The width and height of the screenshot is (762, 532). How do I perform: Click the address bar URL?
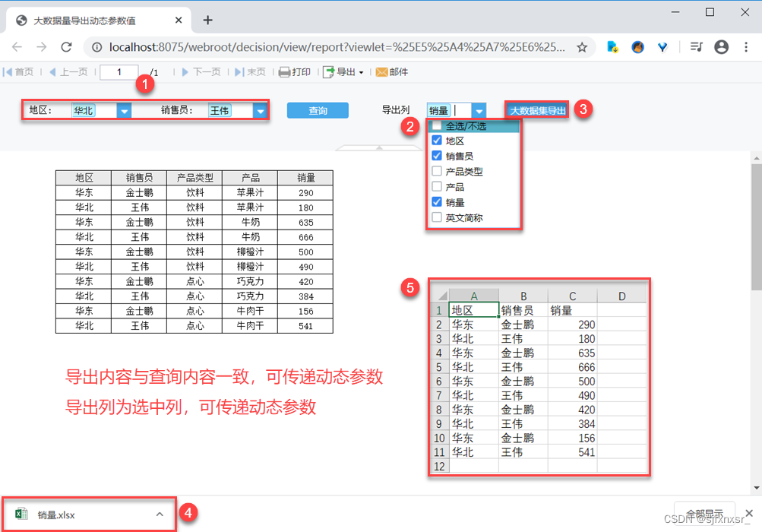coord(337,47)
